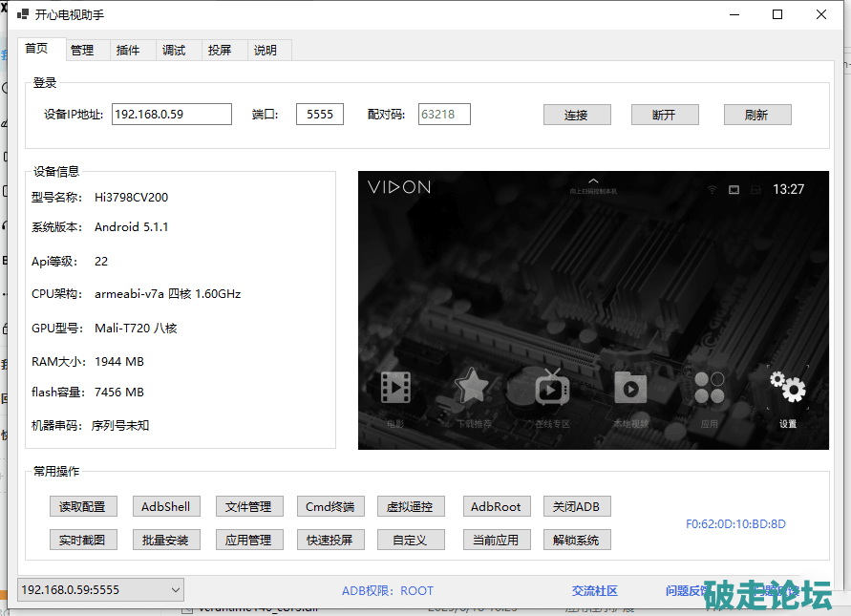The height and width of the screenshot is (616, 851).
Task: Click the up chevron at top of TV preview
Action: tap(593, 180)
